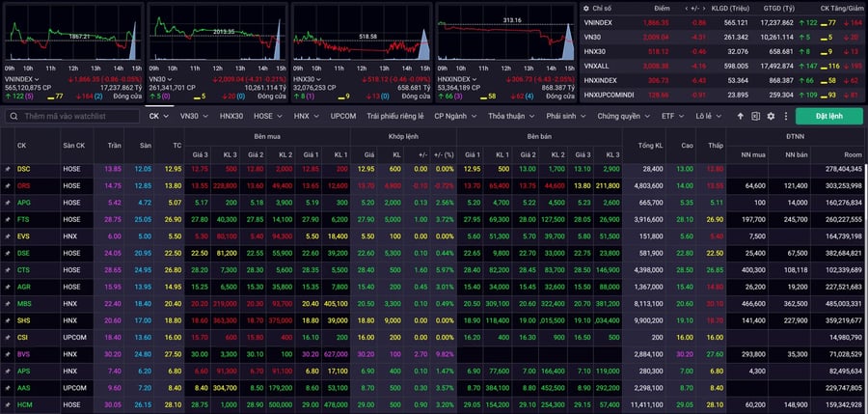The image size is (868, 414).
Task: Switch to the UPCOM tab
Action: pyautogui.click(x=343, y=117)
